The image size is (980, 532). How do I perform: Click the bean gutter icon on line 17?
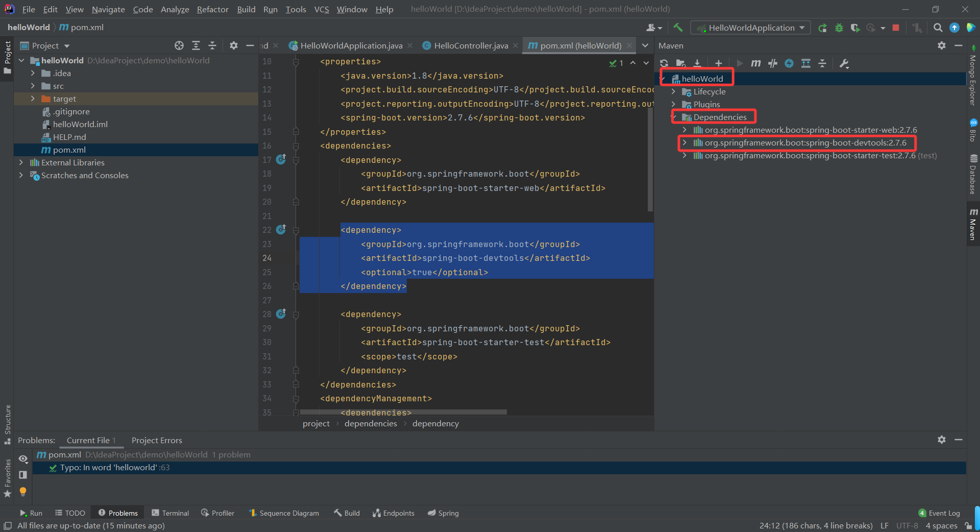(281, 159)
